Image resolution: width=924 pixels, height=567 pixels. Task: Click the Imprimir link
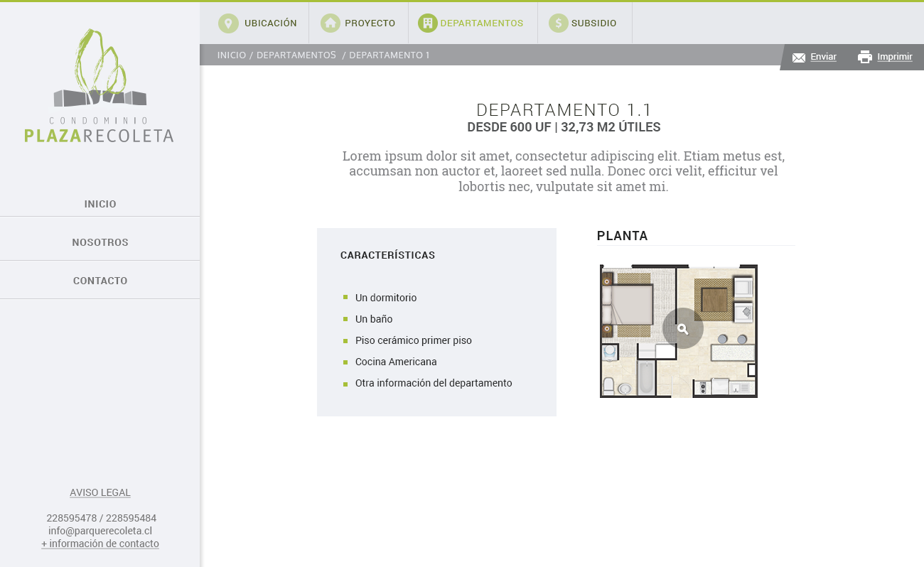tap(894, 57)
